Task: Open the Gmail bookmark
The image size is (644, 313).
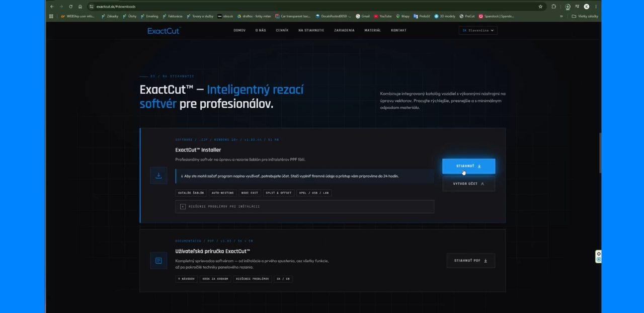Action: (363, 16)
